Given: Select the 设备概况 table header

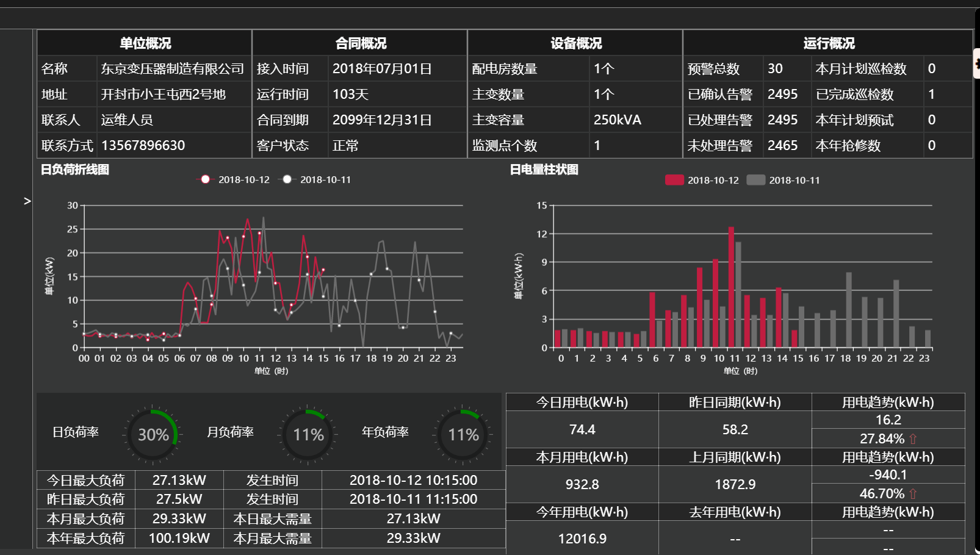Looking at the screenshot, I should pos(575,43).
